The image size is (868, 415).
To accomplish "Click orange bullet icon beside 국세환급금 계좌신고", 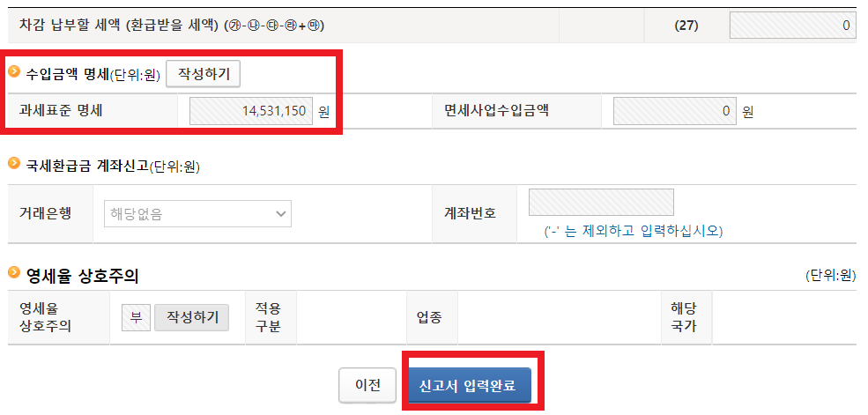I will point(15,163).
